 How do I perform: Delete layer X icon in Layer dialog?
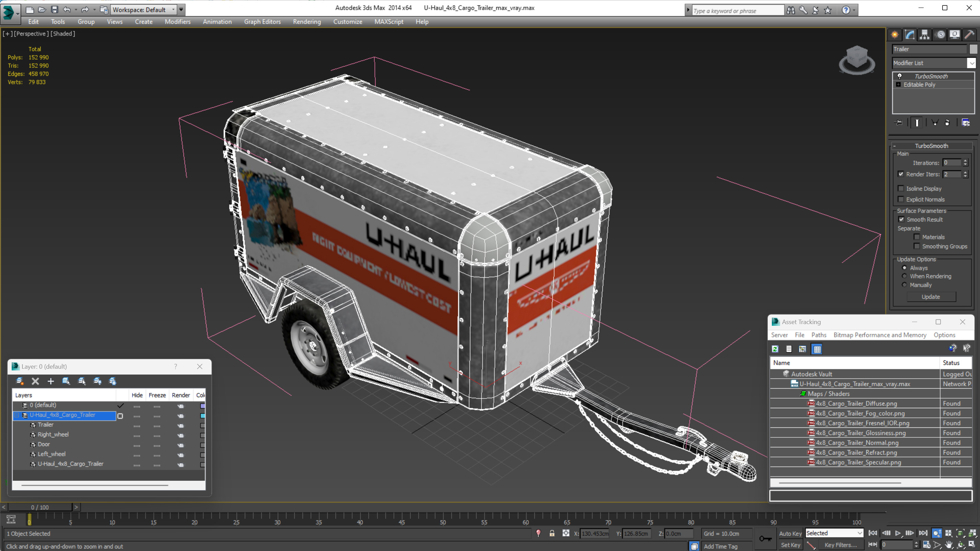coord(35,381)
